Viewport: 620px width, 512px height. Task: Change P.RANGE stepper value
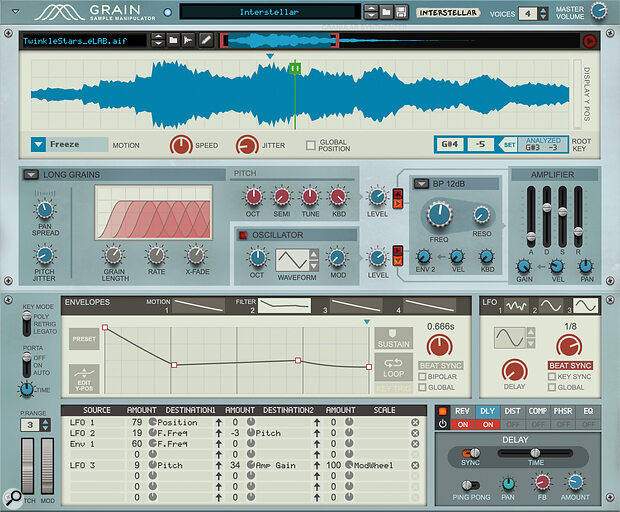click(x=46, y=425)
